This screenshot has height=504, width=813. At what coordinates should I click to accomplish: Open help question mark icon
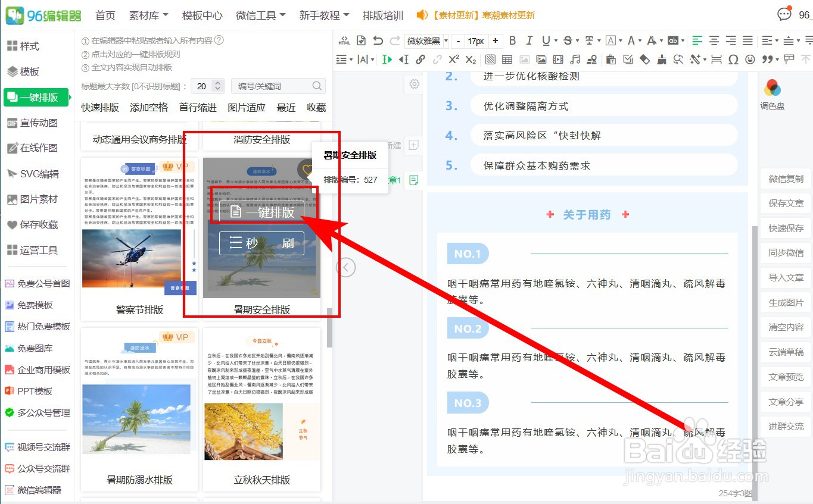(x=219, y=40)
